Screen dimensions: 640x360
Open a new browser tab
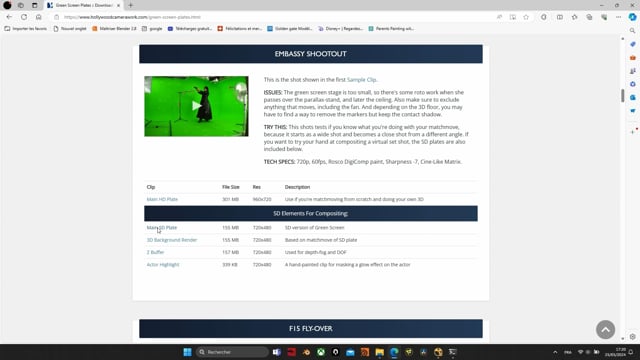pyautogui.click(x=131, y=5)
